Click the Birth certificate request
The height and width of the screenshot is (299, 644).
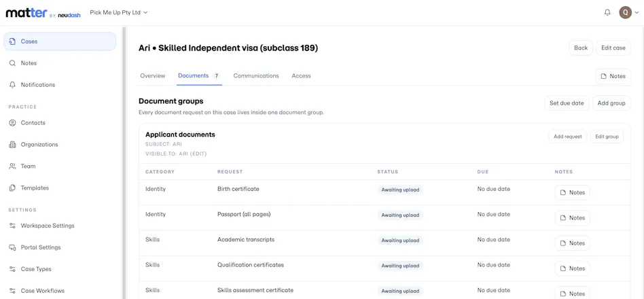pos(238,190)
